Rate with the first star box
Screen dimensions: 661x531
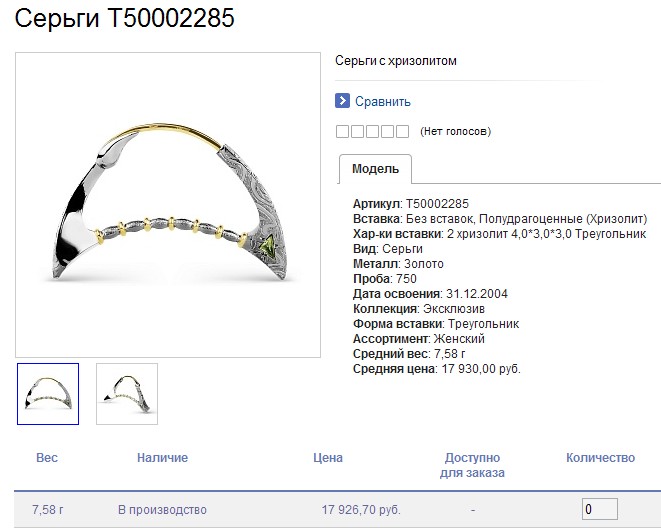[x=342, y=131]
